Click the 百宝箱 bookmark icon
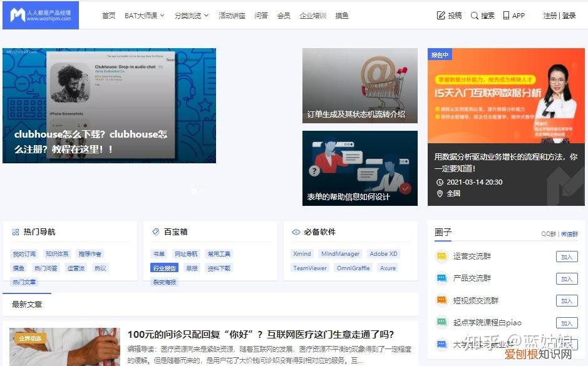The image size is (588, 366). (157, 231)
